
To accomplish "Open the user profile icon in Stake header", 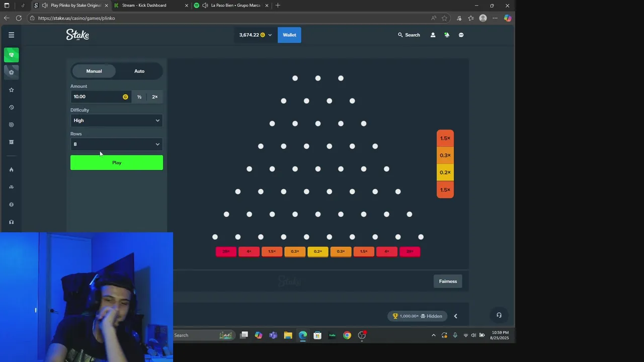I will 433,35.
